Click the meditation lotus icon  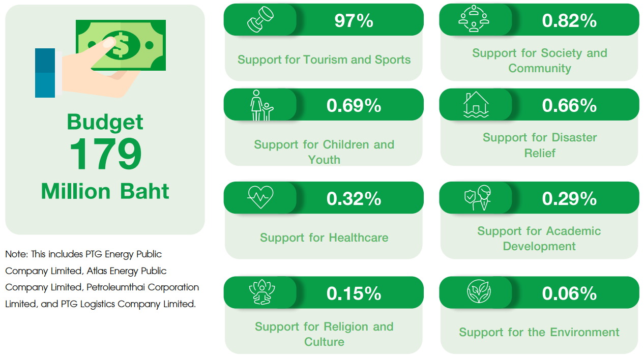click(x=261, y=293)
